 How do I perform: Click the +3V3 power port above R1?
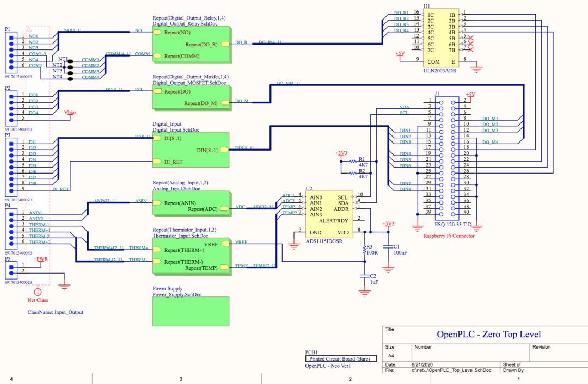coord(342,152)
